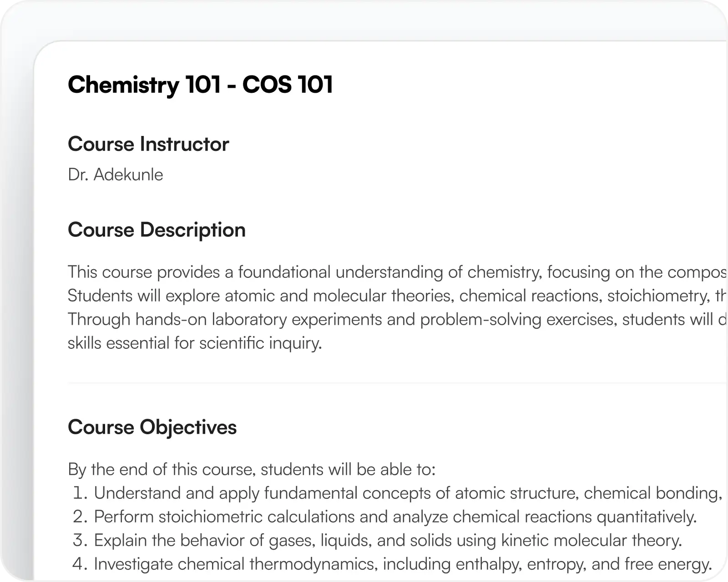
Task: Click the text 'skills essential for scientific inquiry'
Action: [195, 343]
